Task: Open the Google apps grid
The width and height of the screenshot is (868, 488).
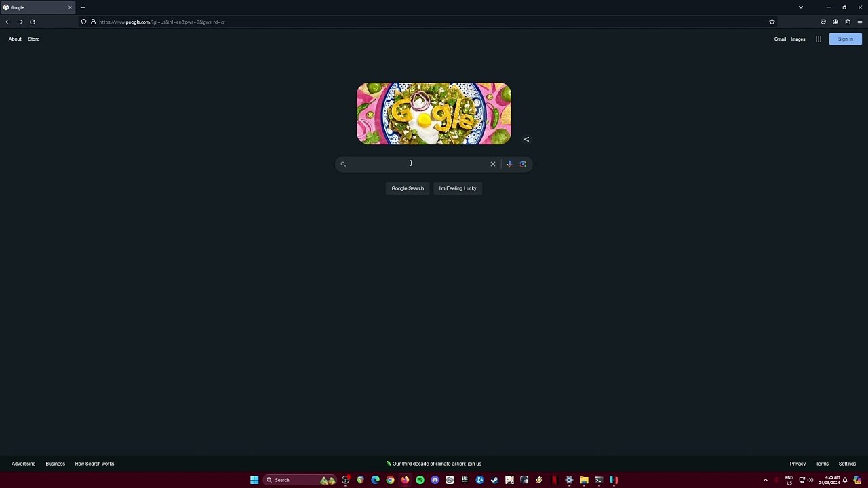Action: (818, 39)
